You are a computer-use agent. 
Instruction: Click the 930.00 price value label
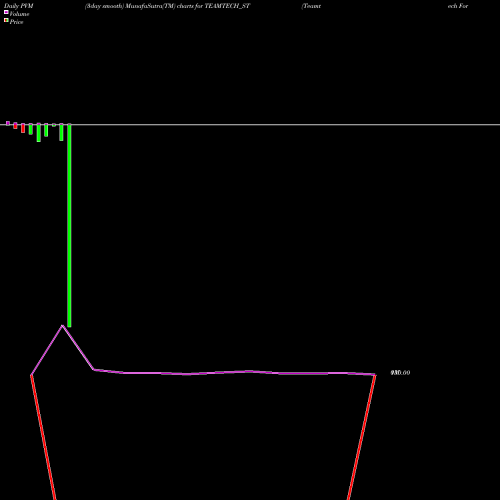(x=400, y=373)
